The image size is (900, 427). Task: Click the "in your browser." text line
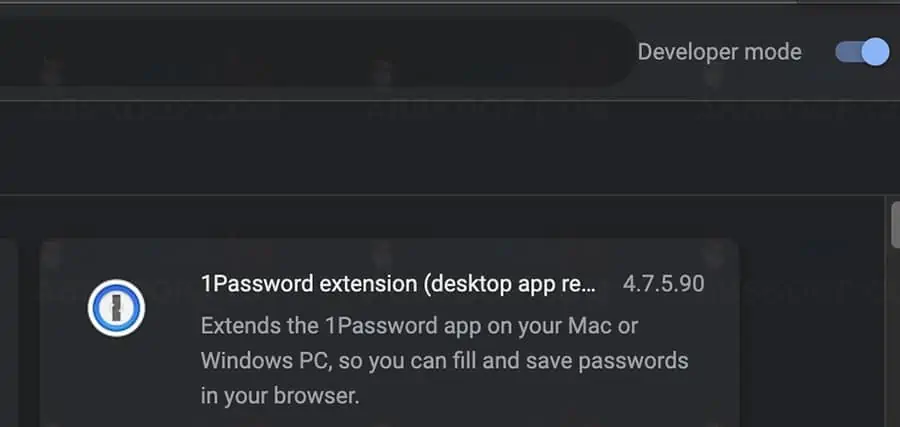click(x=279, y=395)
